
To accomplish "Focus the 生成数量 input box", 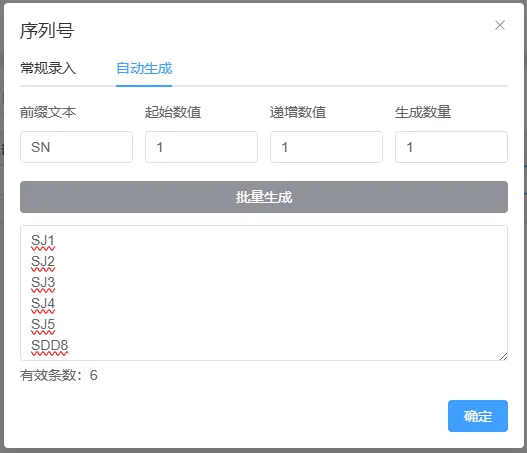I will coord(451,147).
